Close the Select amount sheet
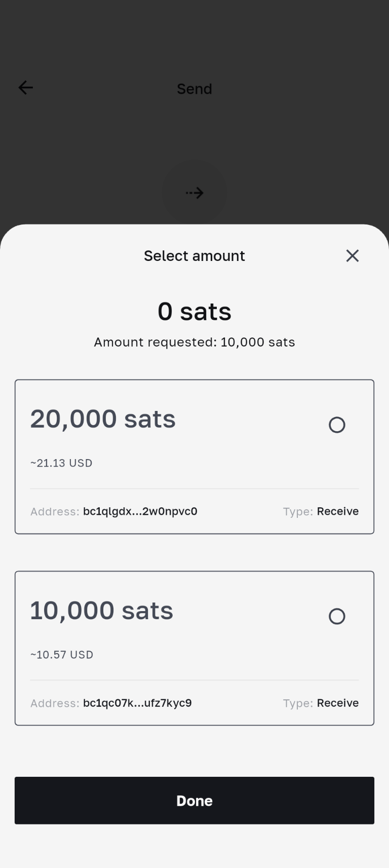 (353, 256)
